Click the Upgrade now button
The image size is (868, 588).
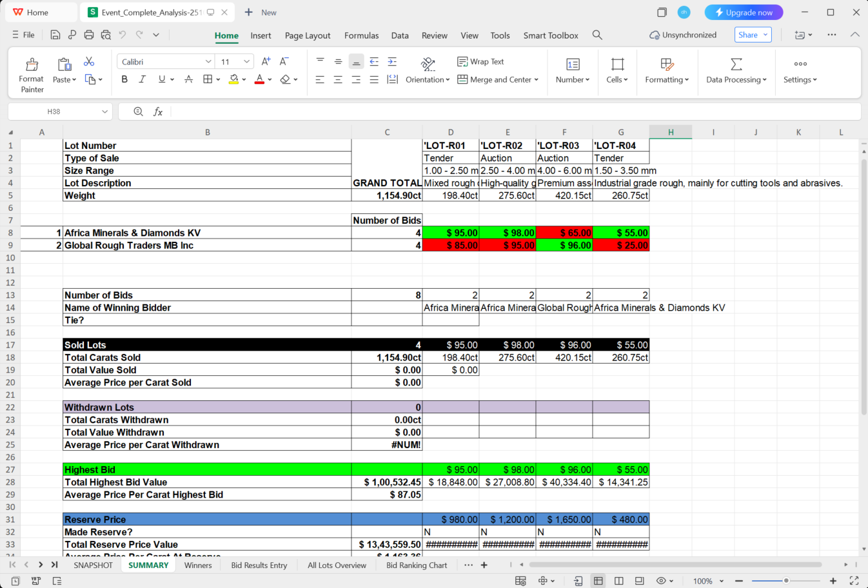click(744, 12)
